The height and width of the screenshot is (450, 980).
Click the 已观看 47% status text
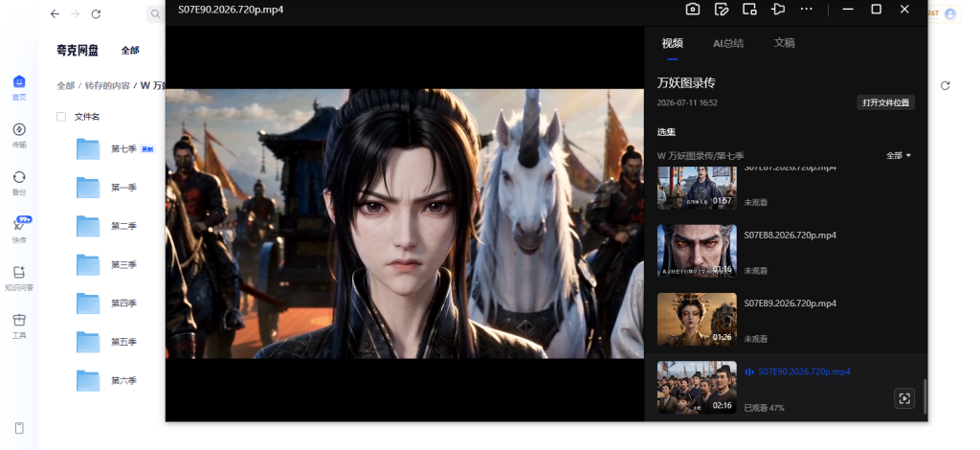(764, 408)
